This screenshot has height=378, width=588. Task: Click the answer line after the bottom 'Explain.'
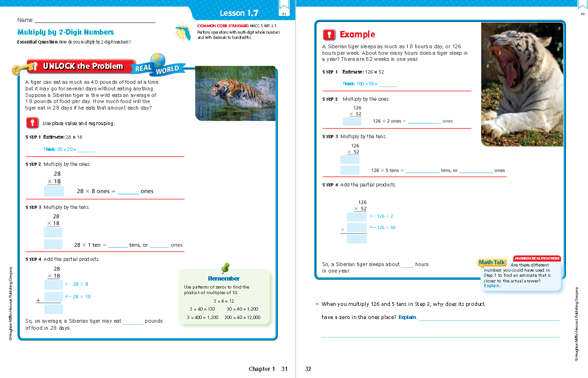(x=489, y=318)
